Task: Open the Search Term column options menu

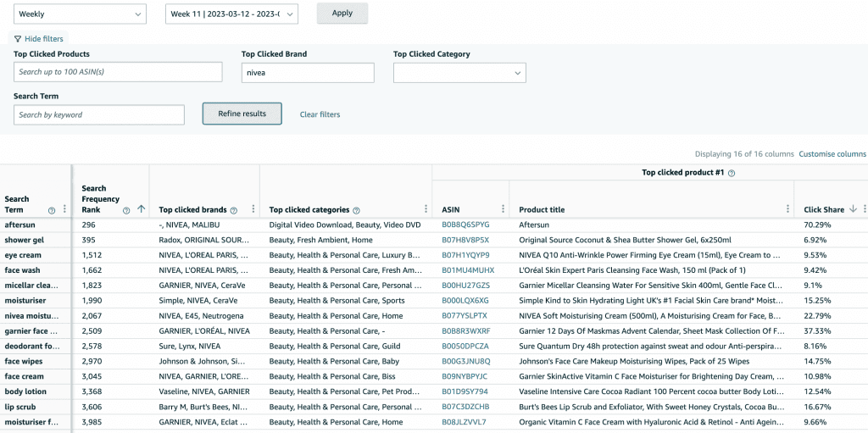Action: [65, 209]
